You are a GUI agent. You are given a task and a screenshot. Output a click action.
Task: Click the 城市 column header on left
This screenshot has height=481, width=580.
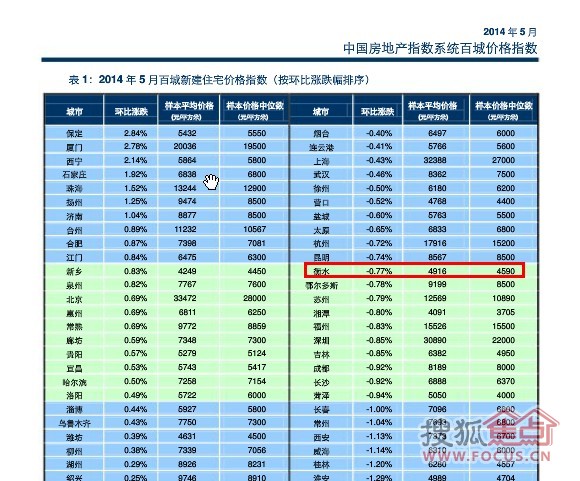pos(74,111)
